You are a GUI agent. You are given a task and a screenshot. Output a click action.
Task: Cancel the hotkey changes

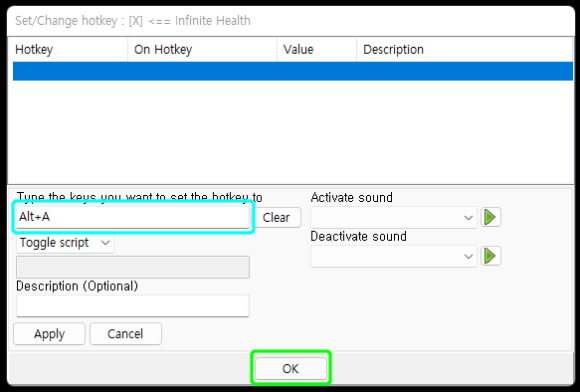(x=125, y=334)
